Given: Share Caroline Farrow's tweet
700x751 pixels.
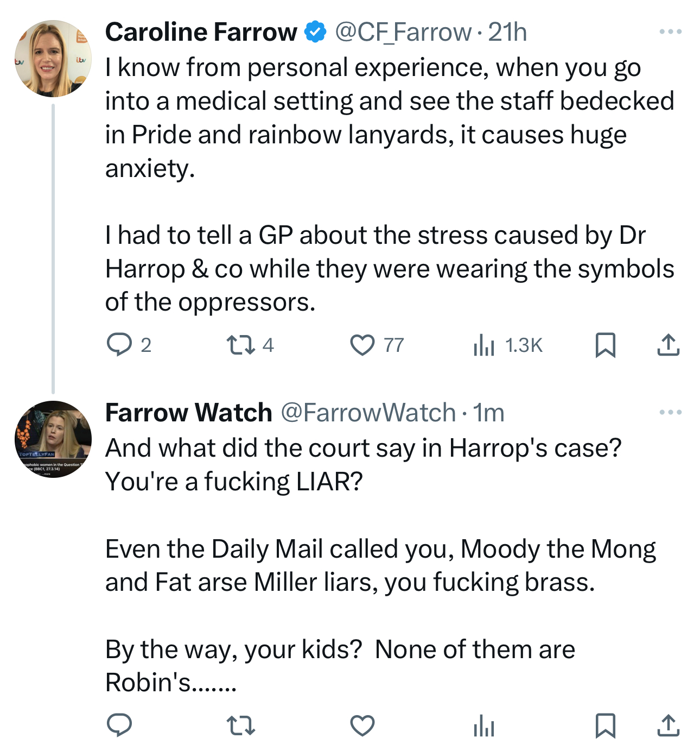Looking at the screenshot, I should tap(668, 345).
